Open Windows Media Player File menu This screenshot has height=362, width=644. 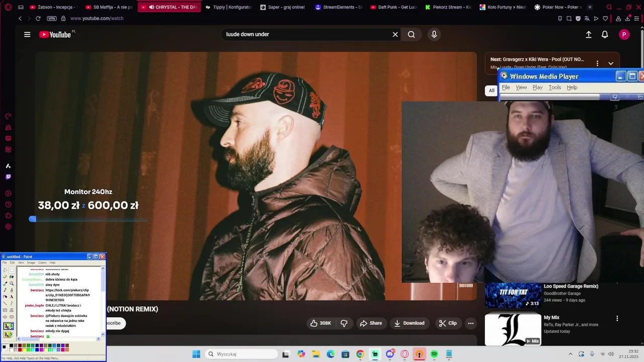click(506, 87)
